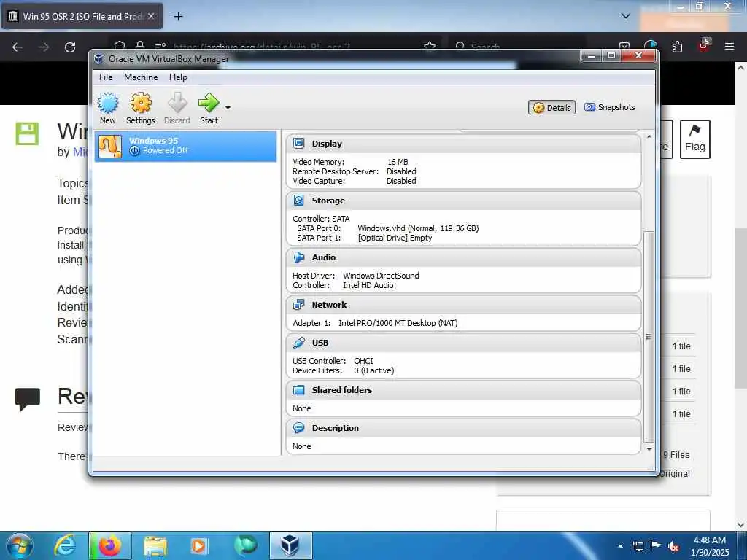Click the USB section icon

(298, 343)
